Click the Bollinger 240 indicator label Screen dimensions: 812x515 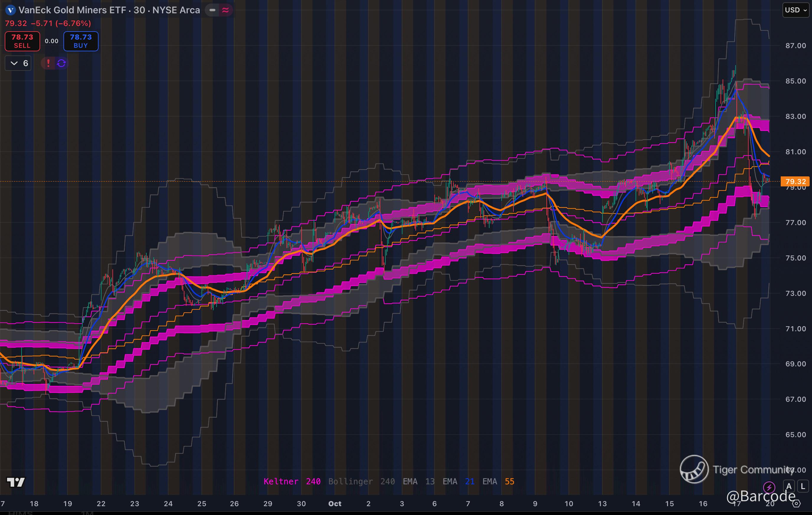[361, 481]
